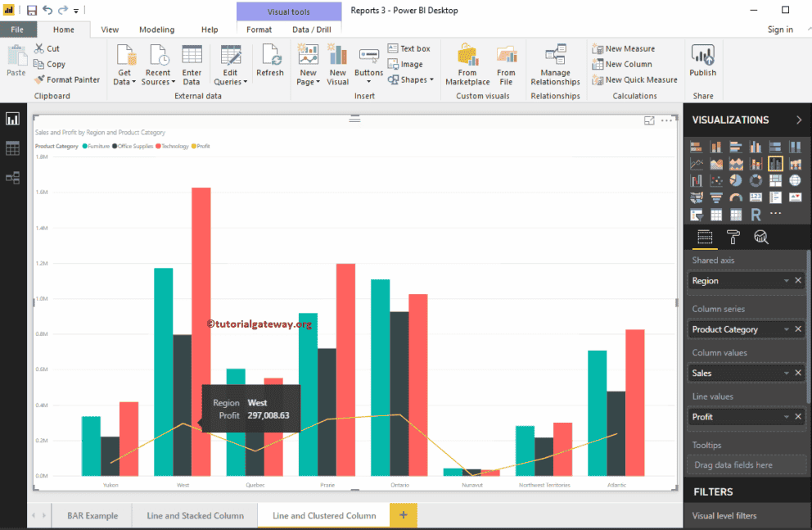Click Manage Relationships
Screen dimensions: 812x530
pyautogui.click(x=555, y=65)
